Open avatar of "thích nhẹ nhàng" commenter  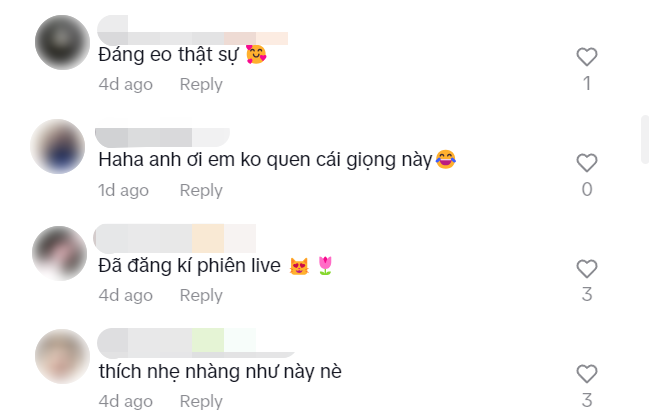pyautogui.click(x=62, y=356)
